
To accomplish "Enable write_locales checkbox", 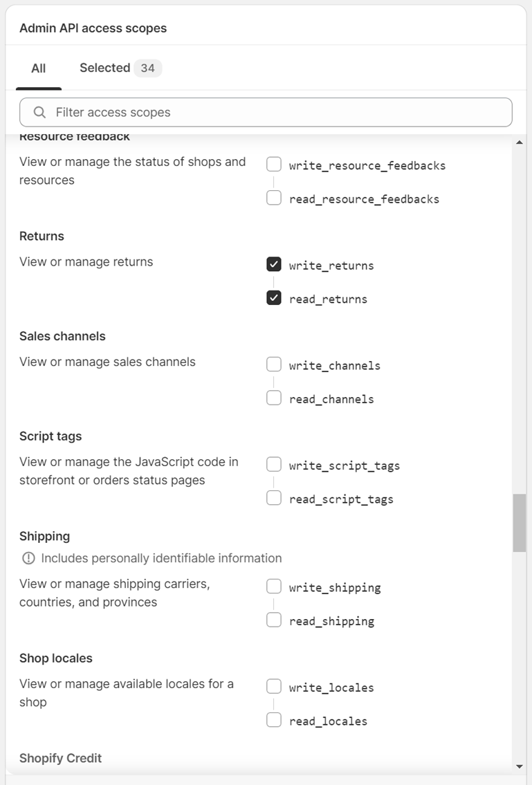I will pos(274,686).
